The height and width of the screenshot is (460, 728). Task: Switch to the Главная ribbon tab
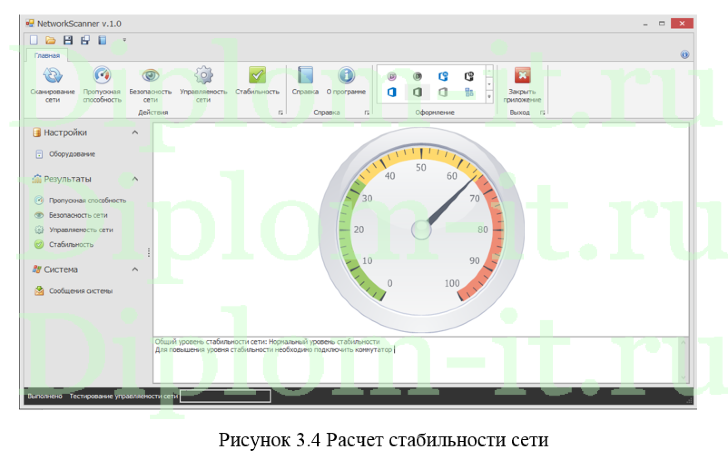click(47, 55)
